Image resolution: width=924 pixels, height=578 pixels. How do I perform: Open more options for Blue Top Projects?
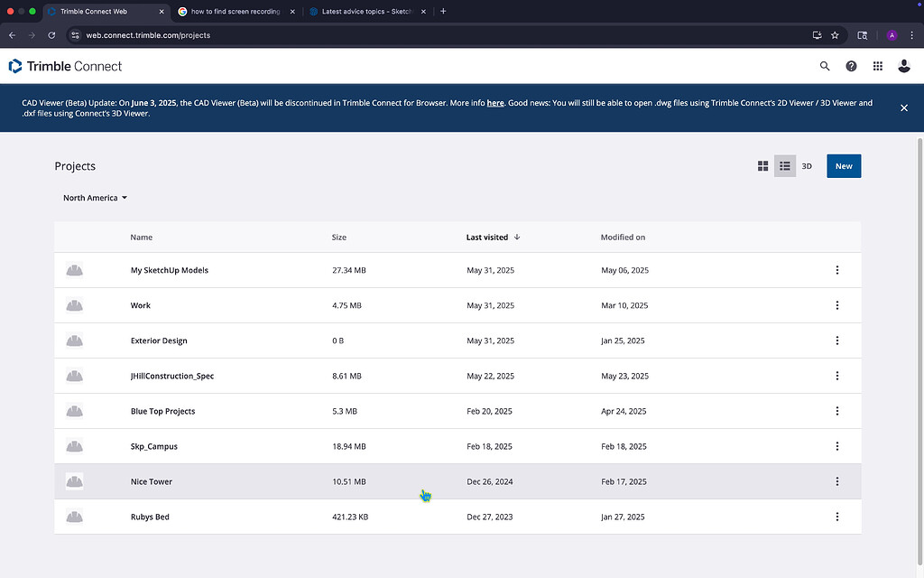click(836, 411)
